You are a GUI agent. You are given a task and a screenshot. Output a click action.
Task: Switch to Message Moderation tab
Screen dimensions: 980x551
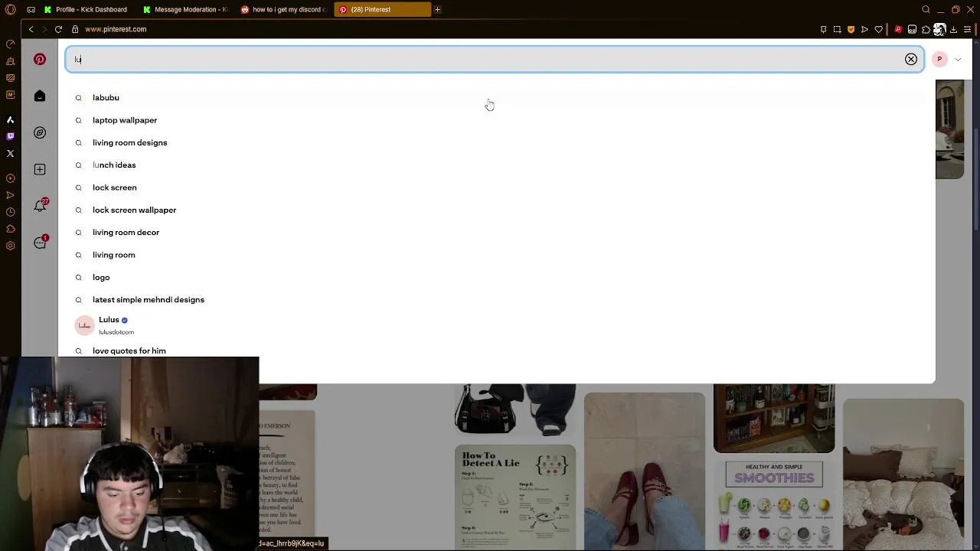pos(186,9)
